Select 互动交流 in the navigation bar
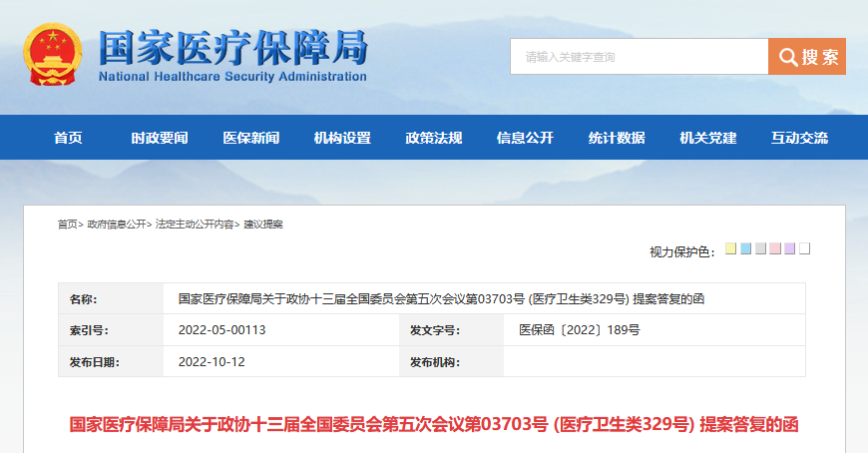 799,138
